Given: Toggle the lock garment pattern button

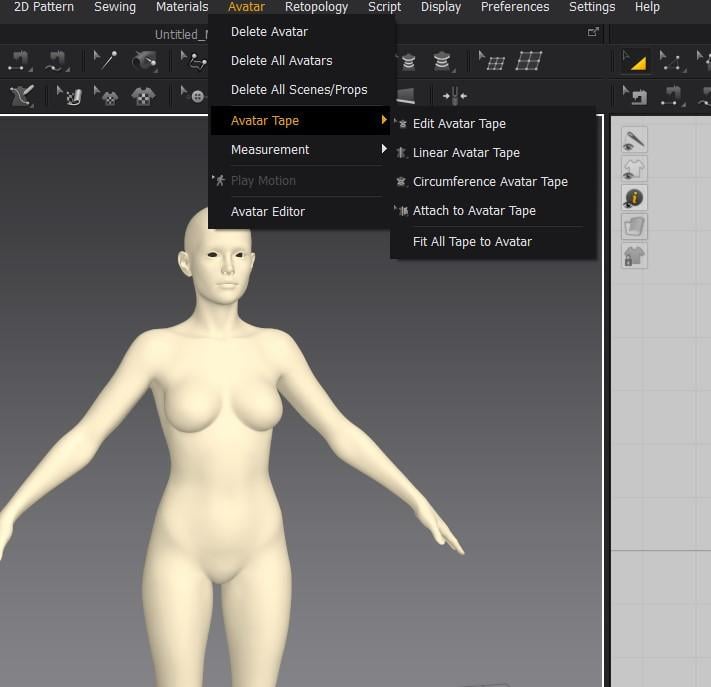Looking at the screenshot, I should tap(634, 256).
